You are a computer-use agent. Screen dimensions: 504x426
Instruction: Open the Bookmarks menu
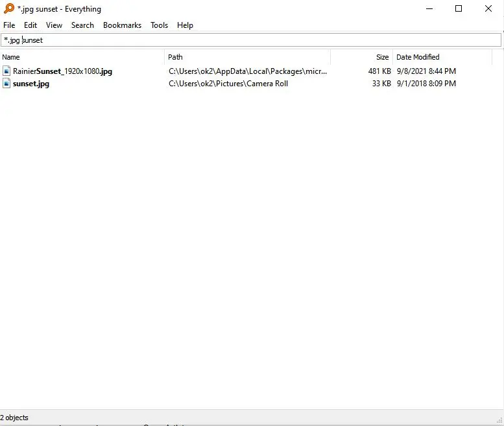[x=122, y=25]
